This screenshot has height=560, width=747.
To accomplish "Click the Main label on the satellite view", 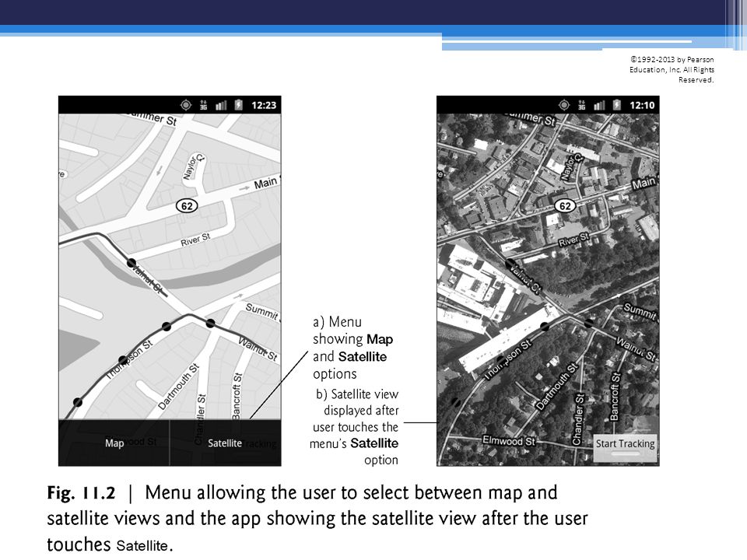I will coord(644,183).
